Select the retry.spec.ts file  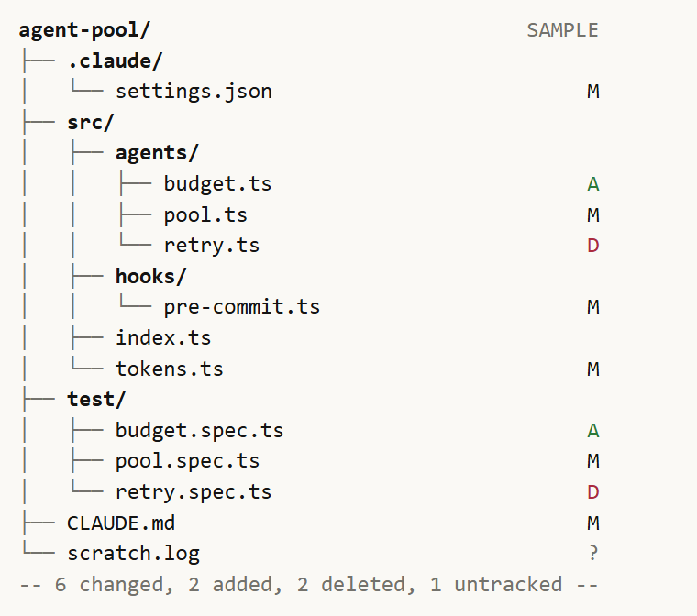pyautogui.click(x=194, y=492)
